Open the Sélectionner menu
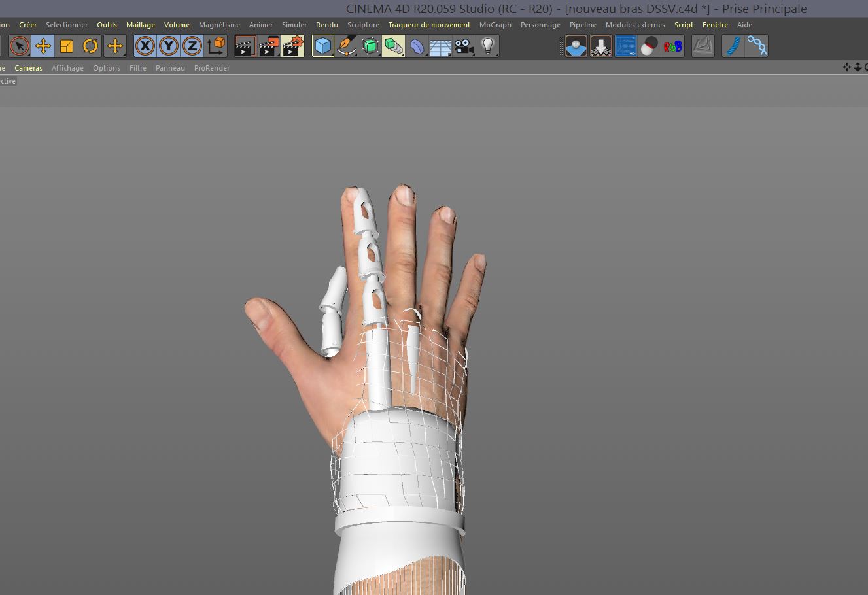 point(67,25)
